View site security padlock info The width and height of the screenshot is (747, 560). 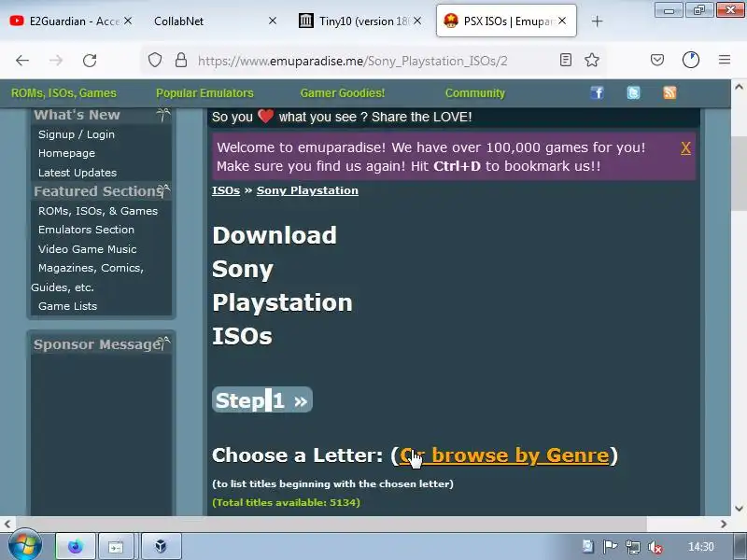pos(181,60)
